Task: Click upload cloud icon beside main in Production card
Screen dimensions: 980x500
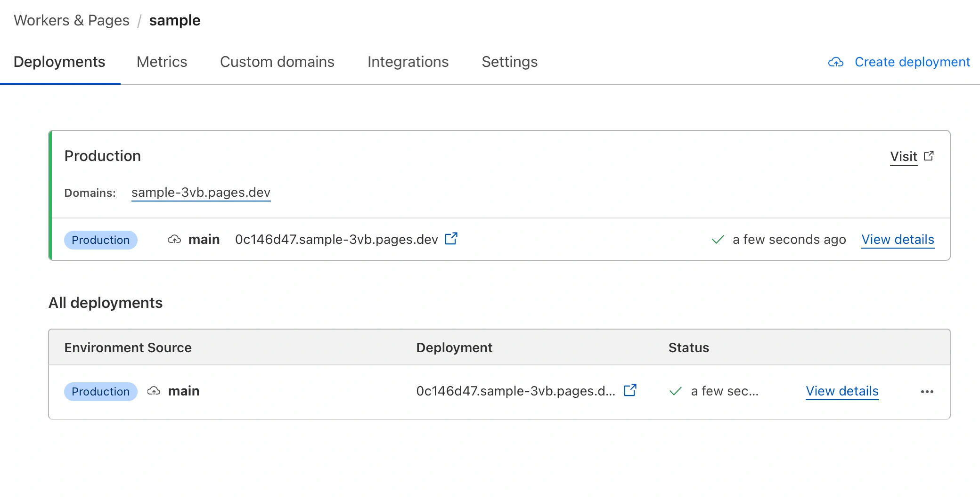Action: 174,240
